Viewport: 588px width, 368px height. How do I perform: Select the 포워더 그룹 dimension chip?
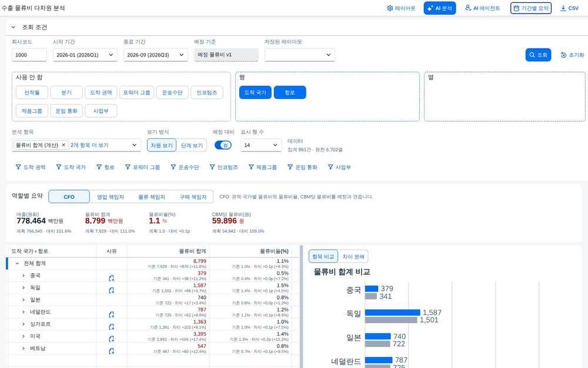pos(136,92)
